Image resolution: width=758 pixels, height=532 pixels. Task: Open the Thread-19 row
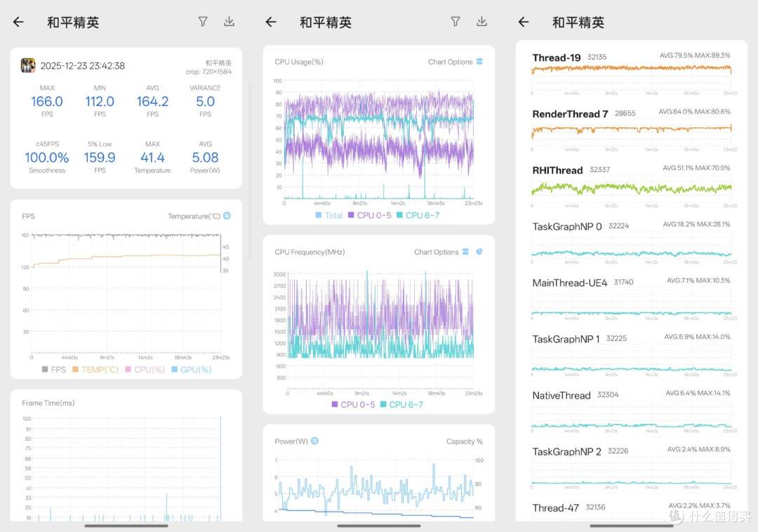pos(632,72)
